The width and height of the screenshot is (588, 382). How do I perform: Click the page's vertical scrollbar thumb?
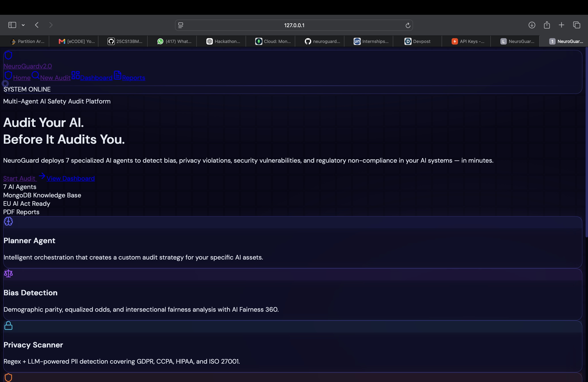tap(587, 142)
